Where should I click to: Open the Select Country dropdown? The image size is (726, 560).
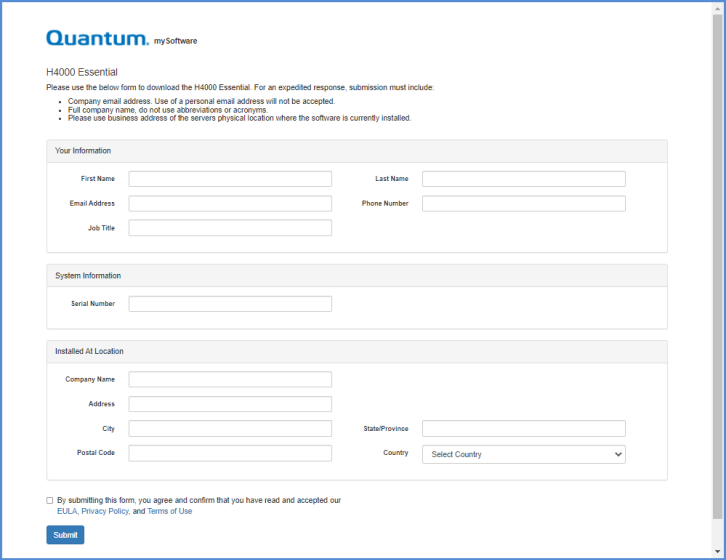coord(524,454)
